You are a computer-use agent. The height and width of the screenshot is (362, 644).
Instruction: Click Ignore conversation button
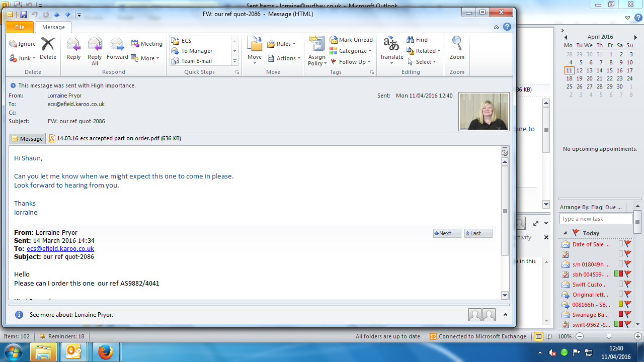pyautogui.click(x=23, y=44)
